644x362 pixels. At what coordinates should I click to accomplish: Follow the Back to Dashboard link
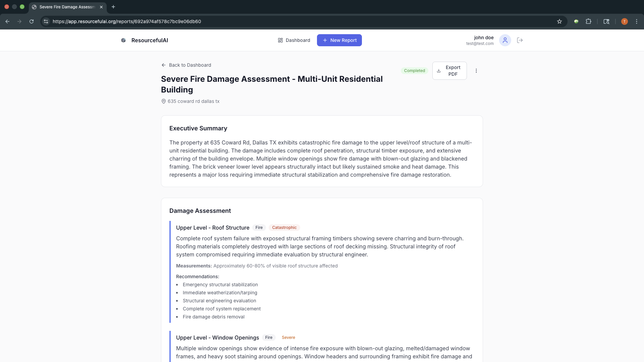[x=190, y=65]
